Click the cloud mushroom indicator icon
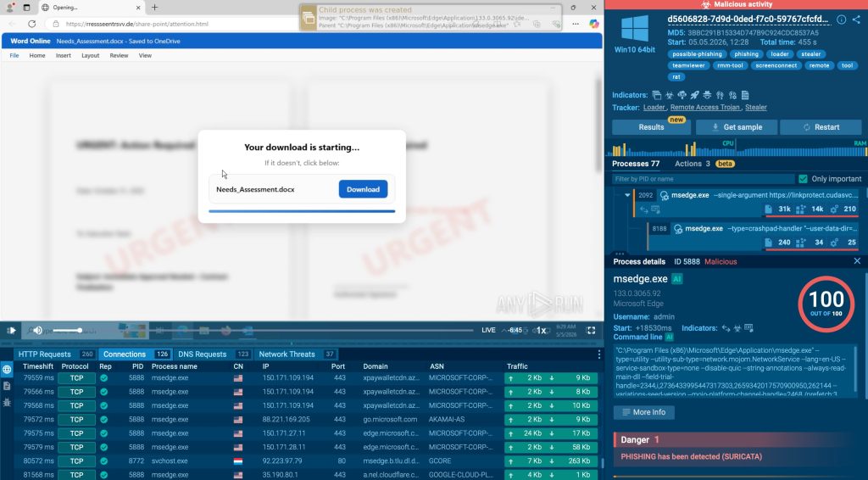 (682, 95)
